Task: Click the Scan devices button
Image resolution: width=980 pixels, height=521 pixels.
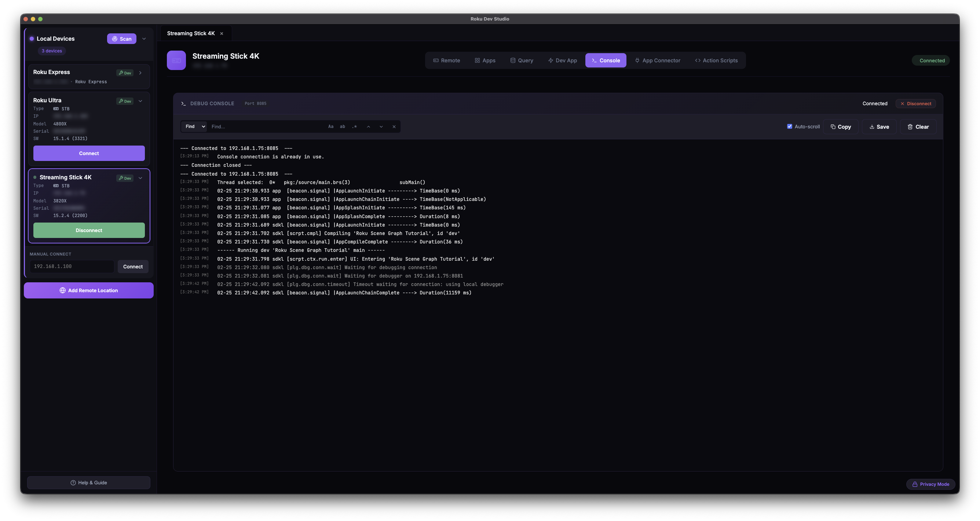Action: tap(121, 39)
